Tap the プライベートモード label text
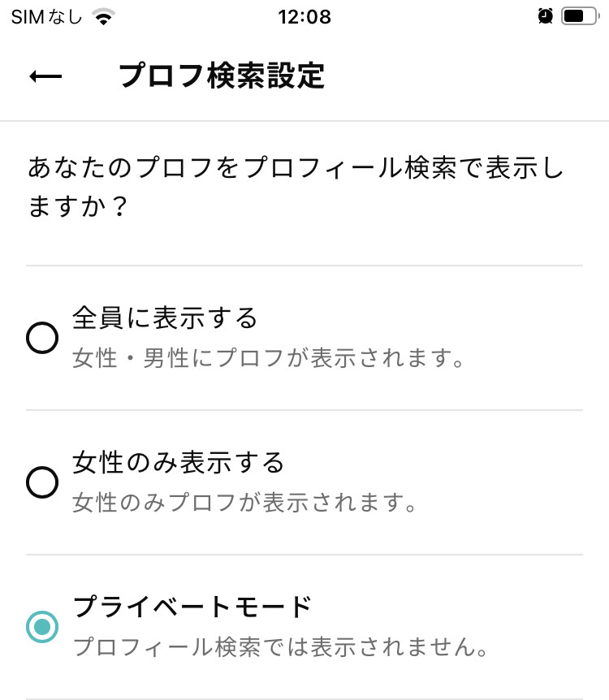 click(192, 607)
